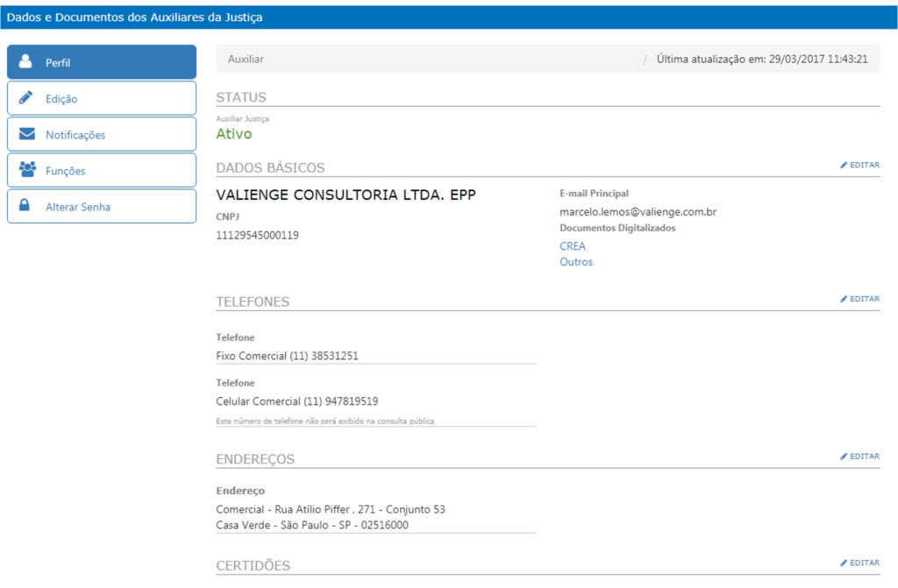Open the Perfil menu item
The height and width of the screenshot is (588, 898).
pos(102,62)
